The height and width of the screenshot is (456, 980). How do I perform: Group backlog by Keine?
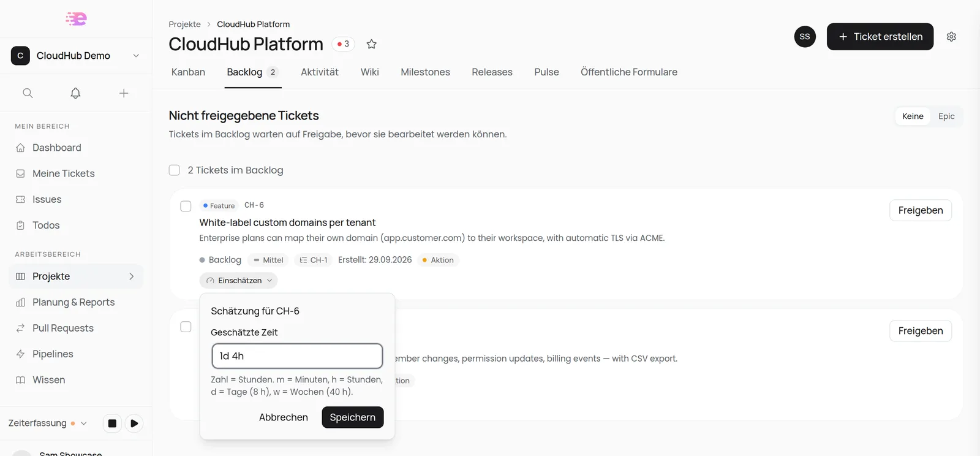913,116
